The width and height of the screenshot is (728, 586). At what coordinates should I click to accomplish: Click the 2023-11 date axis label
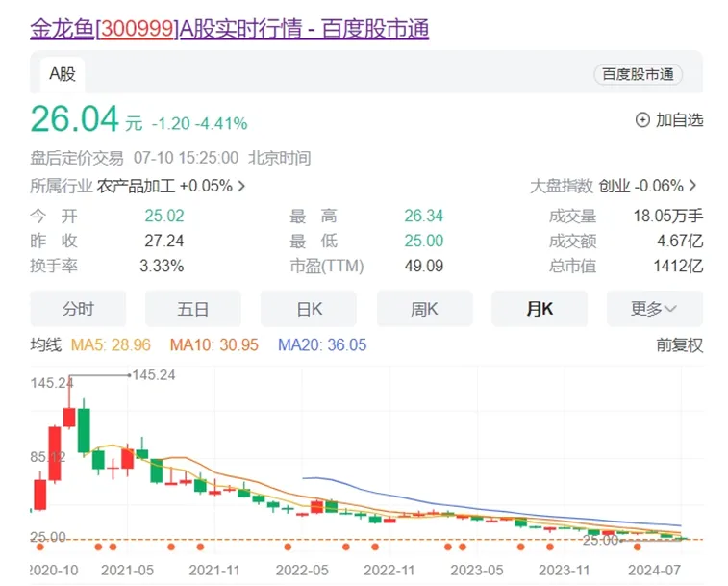pos(565,571)
